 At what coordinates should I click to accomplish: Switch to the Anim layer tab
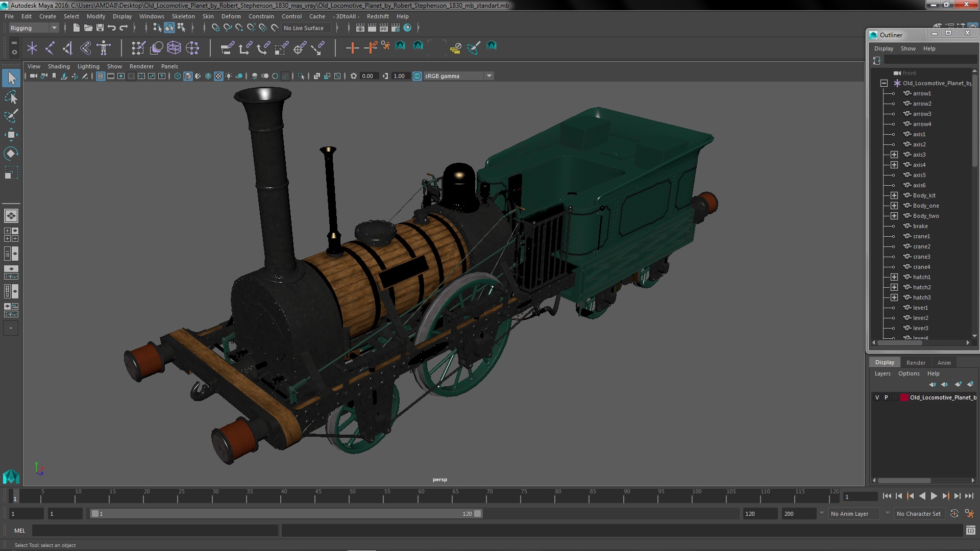pos(944,363)
